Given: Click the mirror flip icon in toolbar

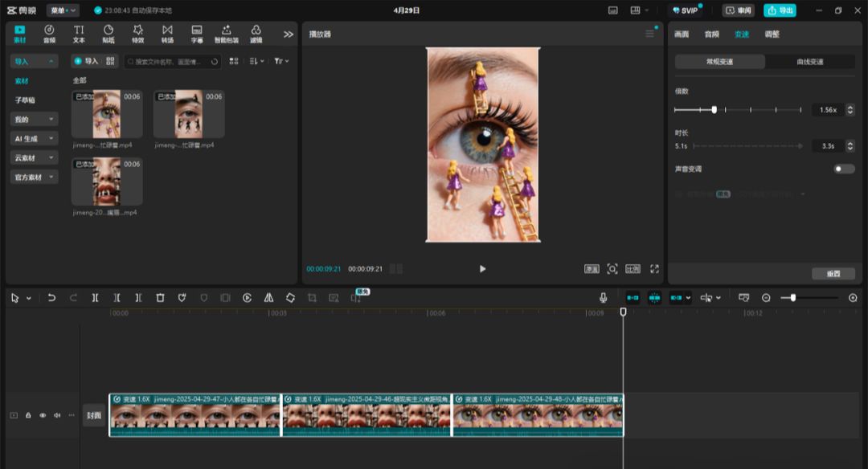Looking at the screenshot, I should coord(268,298).
